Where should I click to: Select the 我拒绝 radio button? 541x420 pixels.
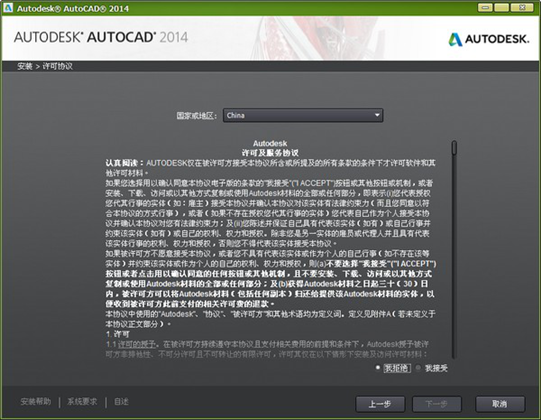click(378, 368)
